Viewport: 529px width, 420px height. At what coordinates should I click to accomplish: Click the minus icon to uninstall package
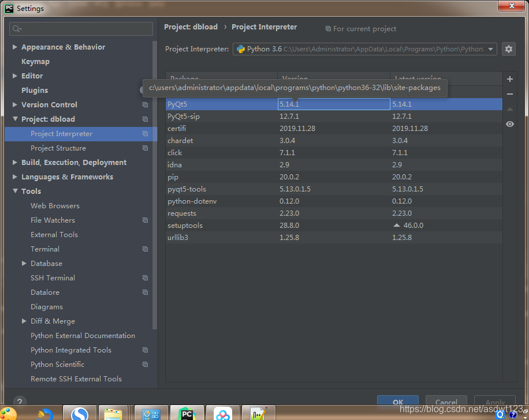[510, 94]
